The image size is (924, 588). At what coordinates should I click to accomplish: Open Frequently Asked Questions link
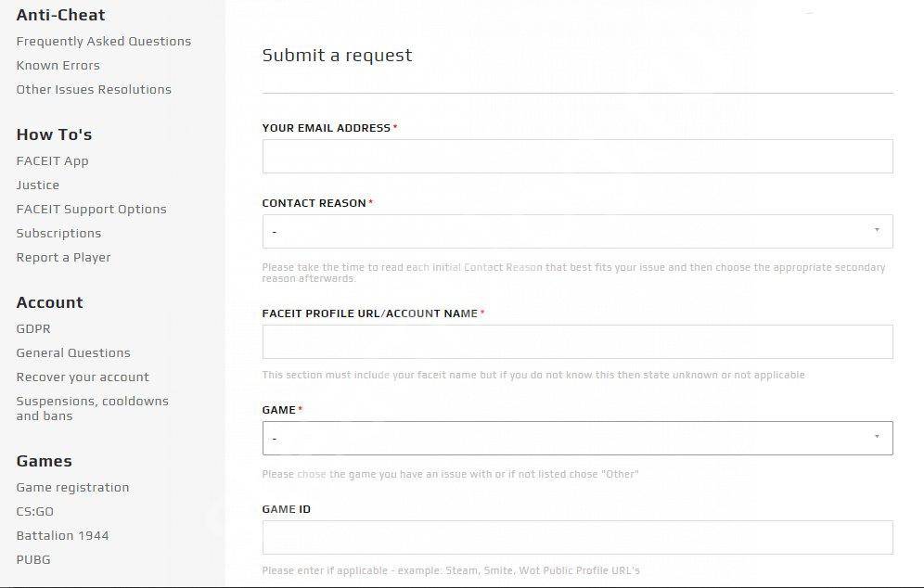pos(103,42)
